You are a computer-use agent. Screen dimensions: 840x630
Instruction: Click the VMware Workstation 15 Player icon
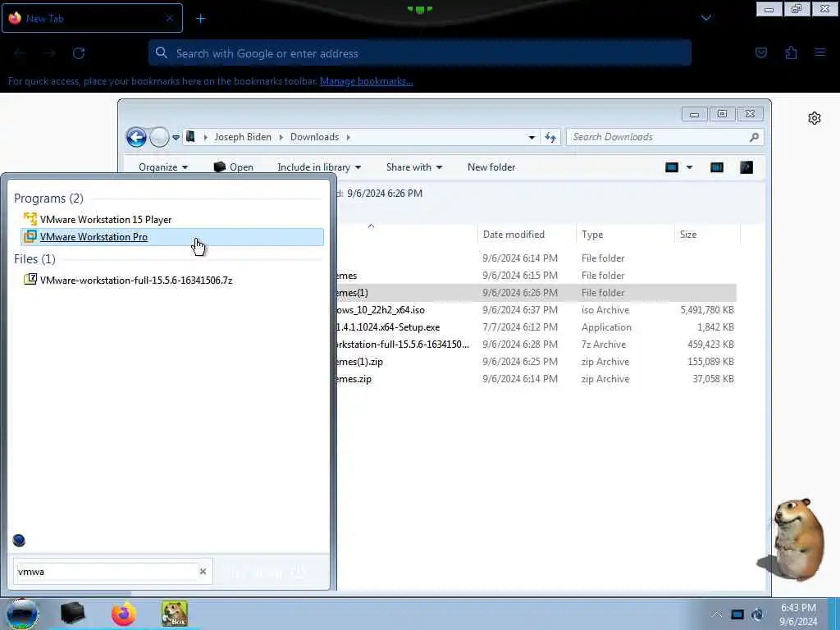point(30,219)
